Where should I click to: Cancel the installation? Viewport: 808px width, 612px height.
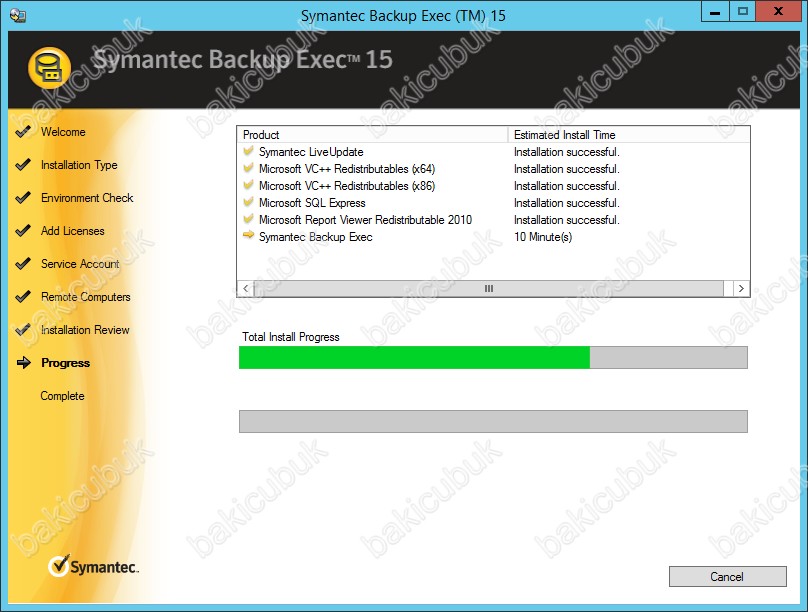click(x=728, y=576)
